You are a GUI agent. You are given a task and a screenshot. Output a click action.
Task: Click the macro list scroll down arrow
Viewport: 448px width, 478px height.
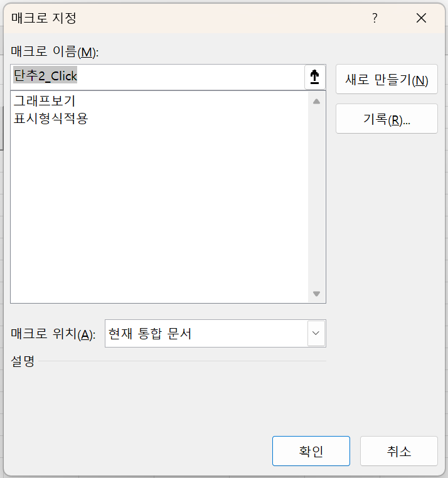pyautogui.click(x=316, y=294)
